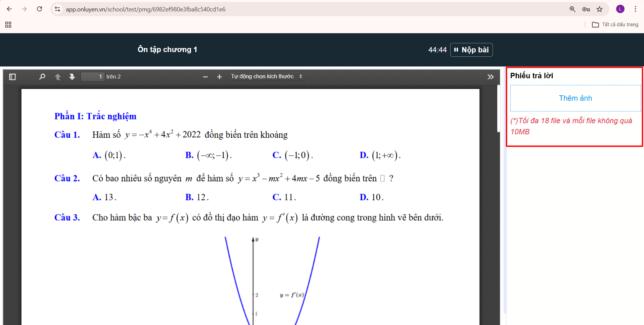644x325 pixels.
Task: Submit the test with Nộp bài
Action: (x=471, y=50)
